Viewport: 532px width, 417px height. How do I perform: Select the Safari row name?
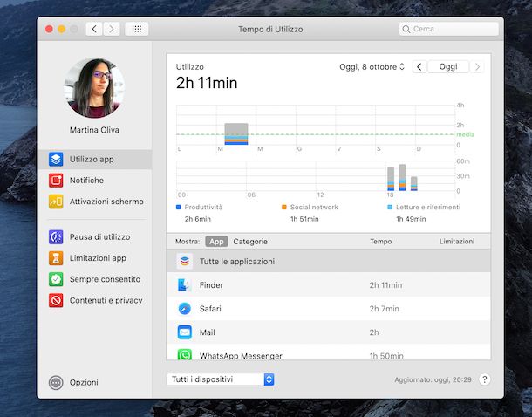(210, 309)
